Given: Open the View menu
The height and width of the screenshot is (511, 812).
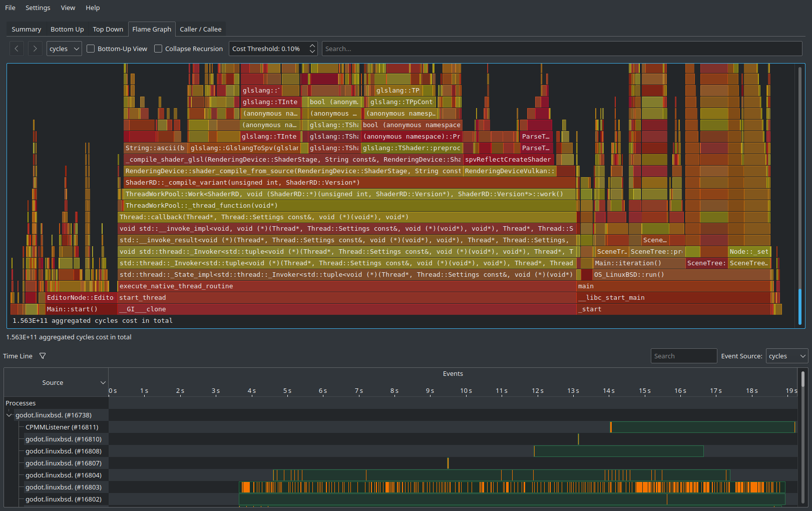Looking at the screenshot, I should (68, 8).
